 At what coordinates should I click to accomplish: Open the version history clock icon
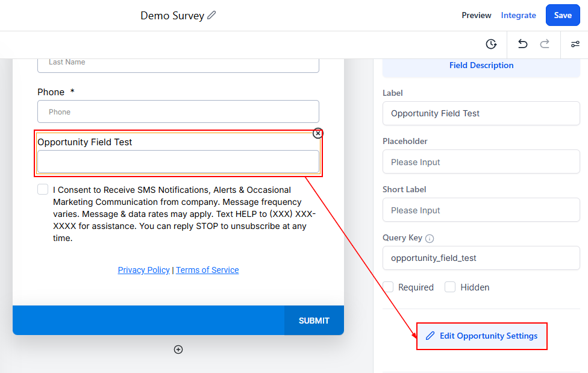pos(491,44)
